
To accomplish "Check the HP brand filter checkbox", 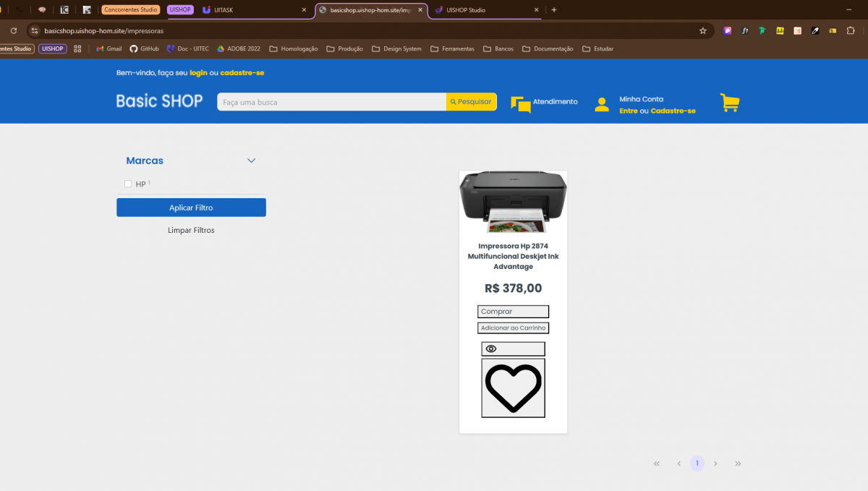I will pyautogui.click(x=128, y=184).
